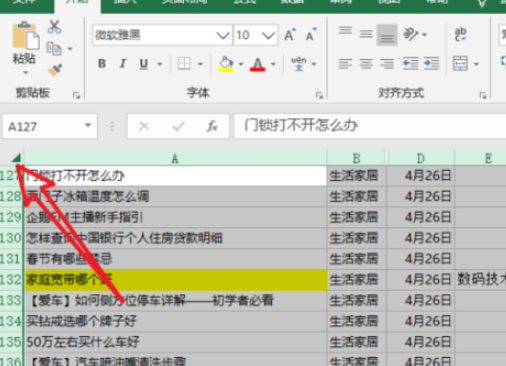Click the insert function fx icon

212,126
